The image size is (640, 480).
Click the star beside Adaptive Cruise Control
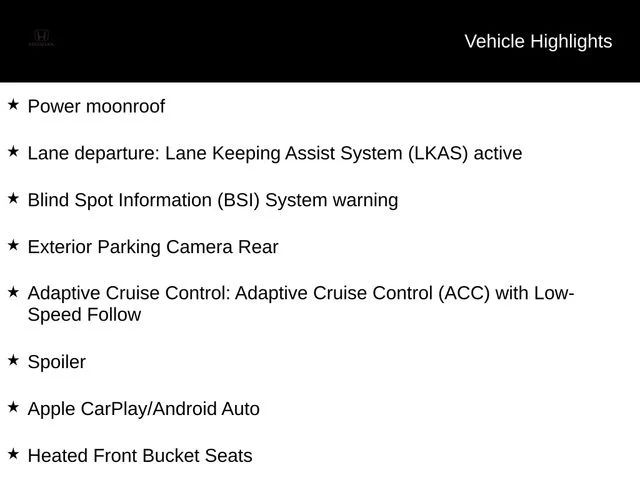[13, 292]
